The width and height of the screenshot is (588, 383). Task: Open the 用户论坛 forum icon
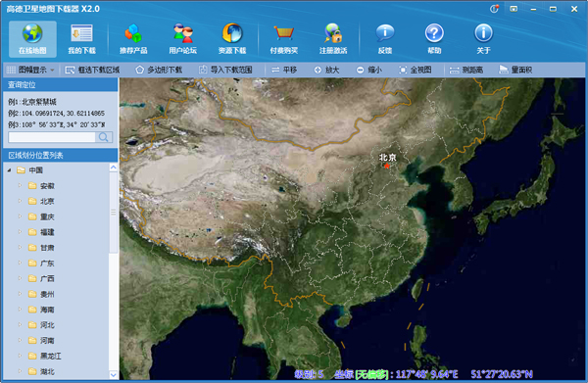coord(183,33)
